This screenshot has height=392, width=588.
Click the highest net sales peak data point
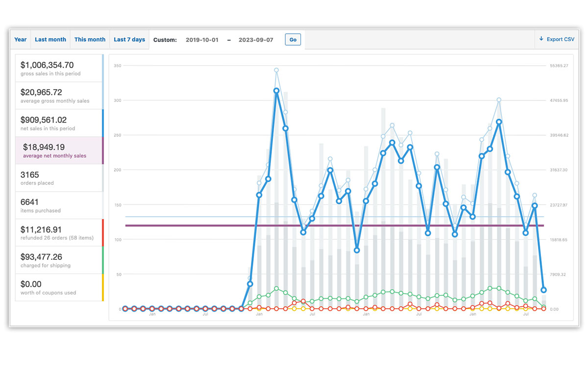pos(276,91)
